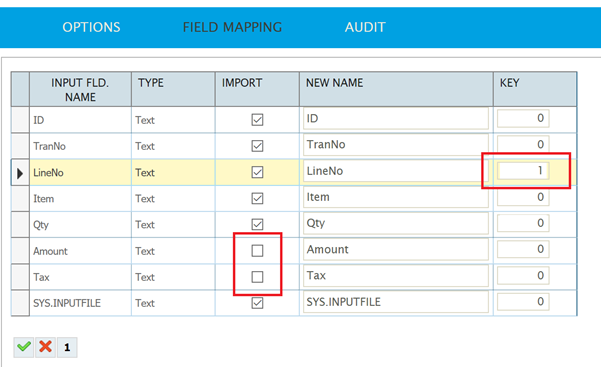Switch to the OPTIONS tab
This screenshot has height=367, width=601.
[91, 27]
